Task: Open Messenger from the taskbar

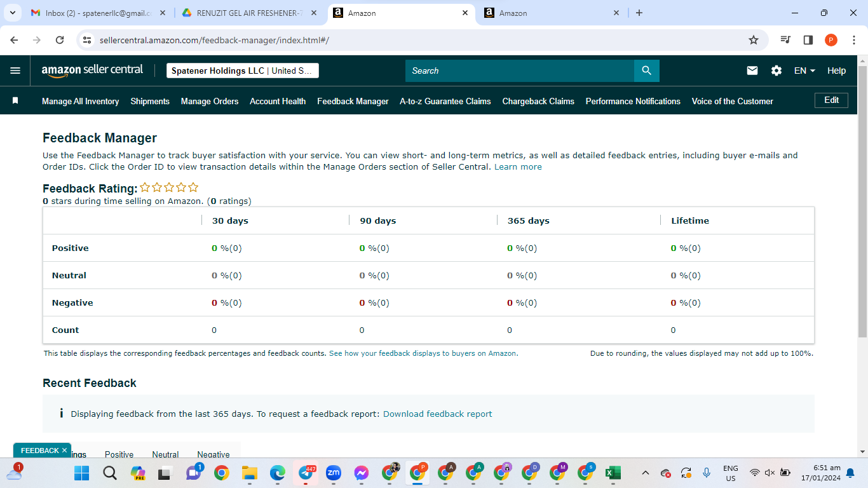Action: point(362,473)
